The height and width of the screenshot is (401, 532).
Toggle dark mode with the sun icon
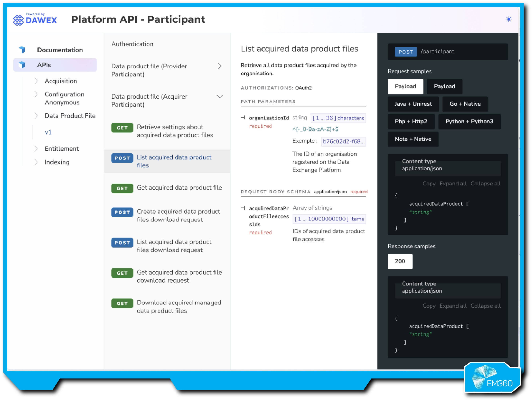point(509,19)
